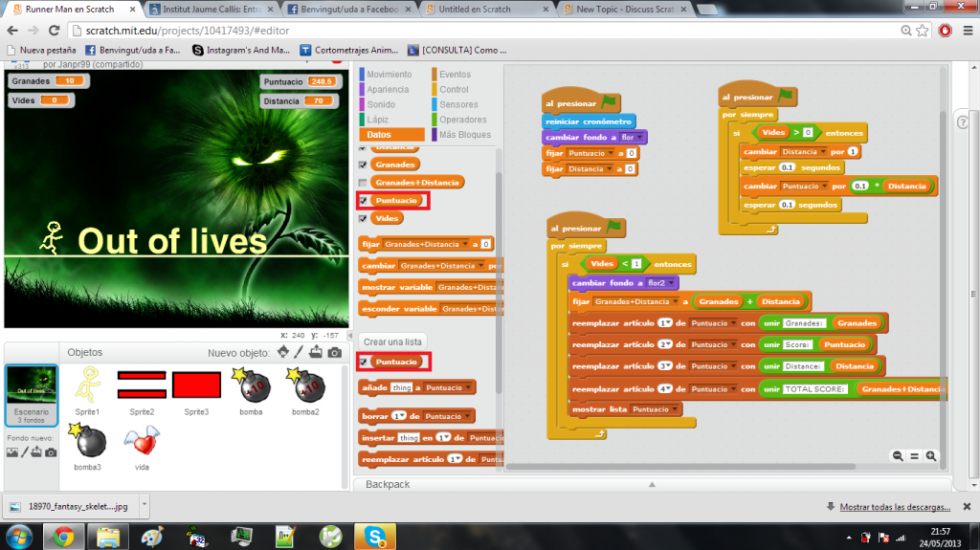The width and height of the screenshot is (980, 550).
Task: Enable the Granades+Distancia variable checkbox
Action: click(363, 183)
